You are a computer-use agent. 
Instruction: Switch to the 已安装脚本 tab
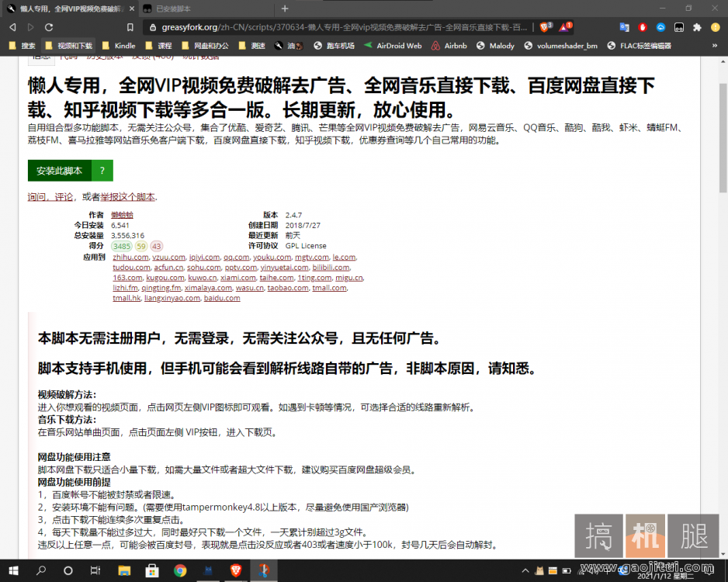(207, 9)
